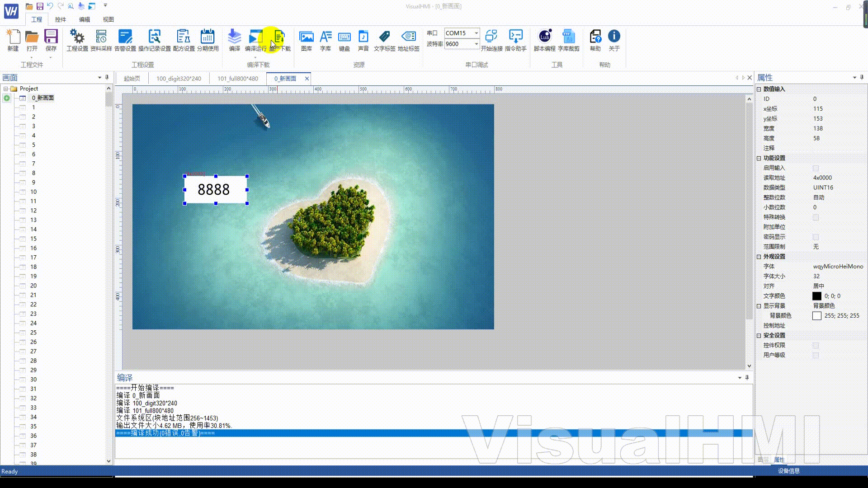This screenshot has height=488, width=868.
Task: Open the 字库 font library
Action: click(x=325, y=40)
